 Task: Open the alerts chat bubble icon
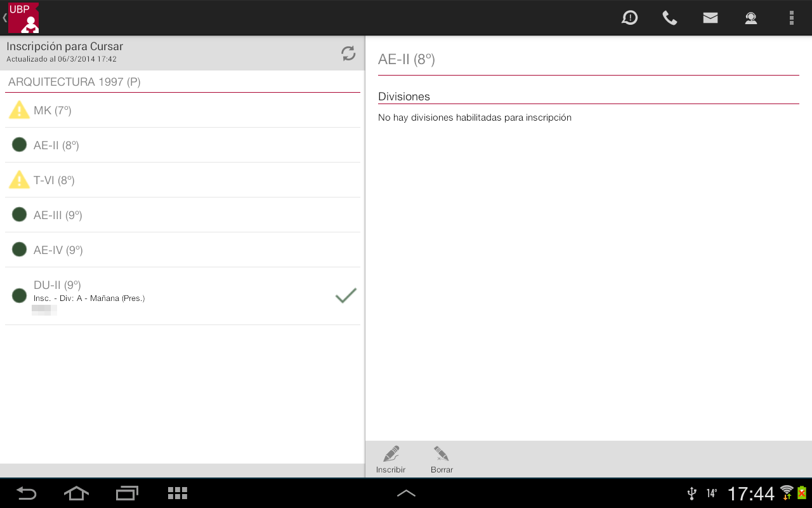[x=629, y=18]
